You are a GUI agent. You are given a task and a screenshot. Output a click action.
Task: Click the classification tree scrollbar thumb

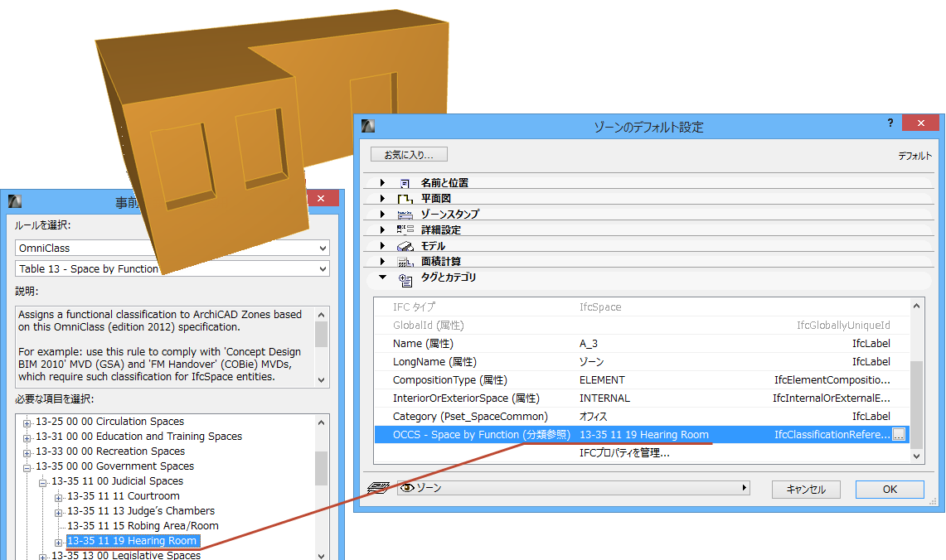pyautogui.click(x=322, y=468)
